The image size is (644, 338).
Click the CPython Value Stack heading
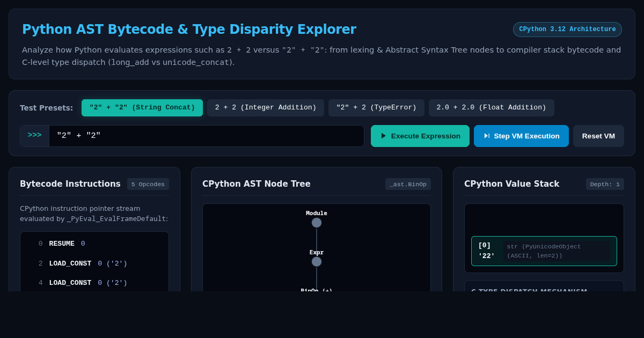pos(511,184)
